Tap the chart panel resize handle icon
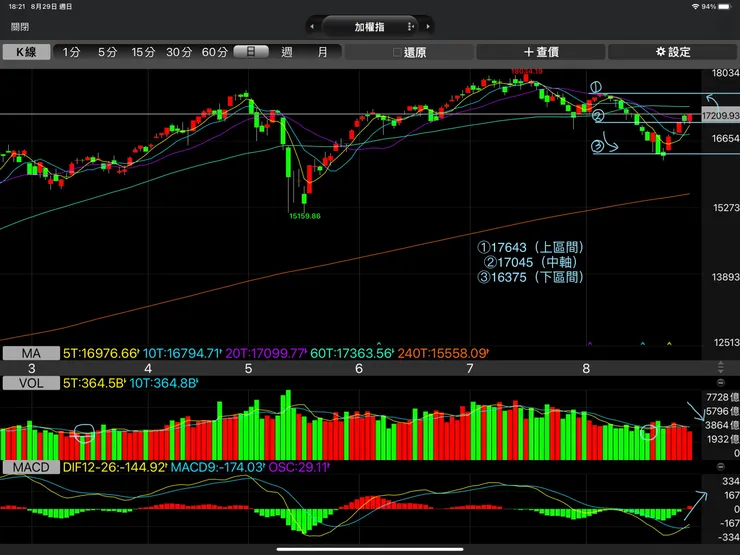The width and height of the screenshot is (740, 555). 720,367
